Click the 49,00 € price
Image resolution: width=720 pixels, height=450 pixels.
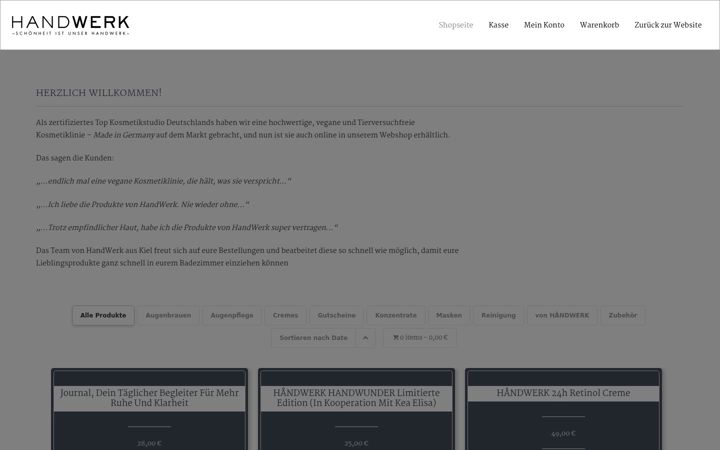(x=563, y=433)
